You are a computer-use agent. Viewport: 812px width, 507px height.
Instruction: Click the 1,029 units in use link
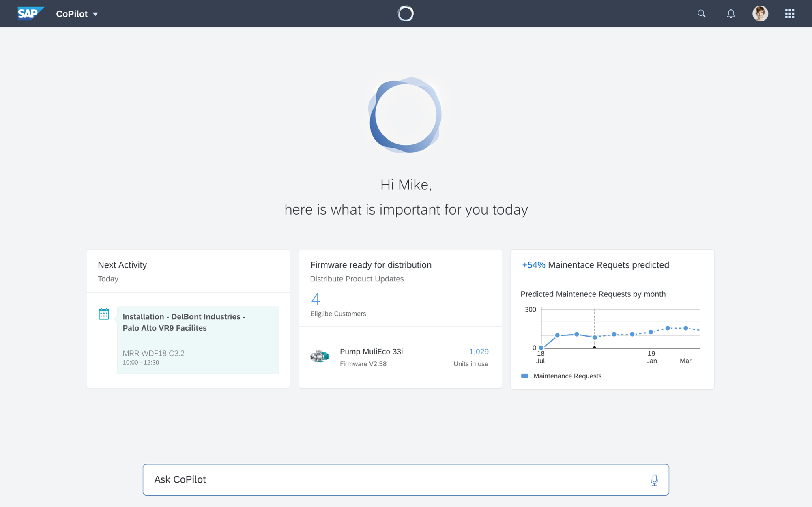(479, 352)
